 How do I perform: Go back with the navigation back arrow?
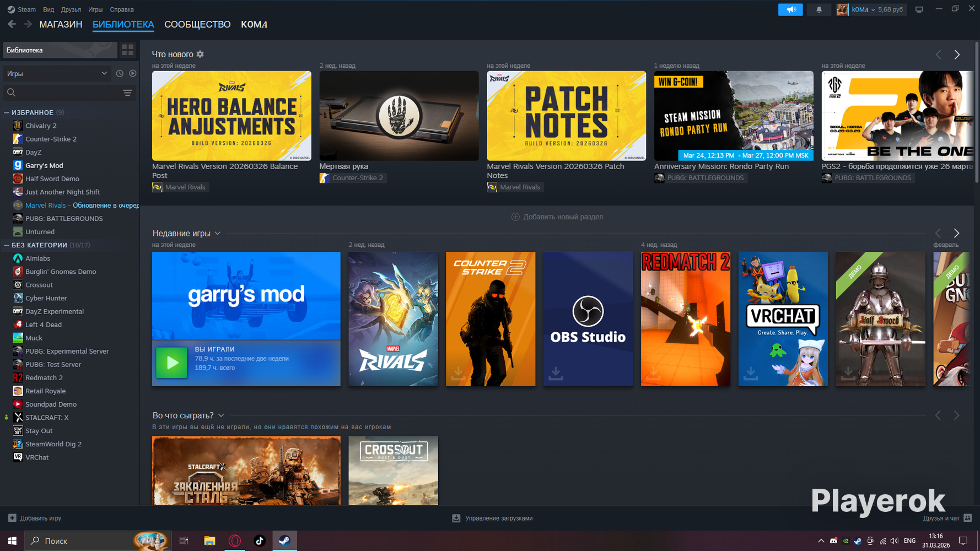click(x=12, y=24)
